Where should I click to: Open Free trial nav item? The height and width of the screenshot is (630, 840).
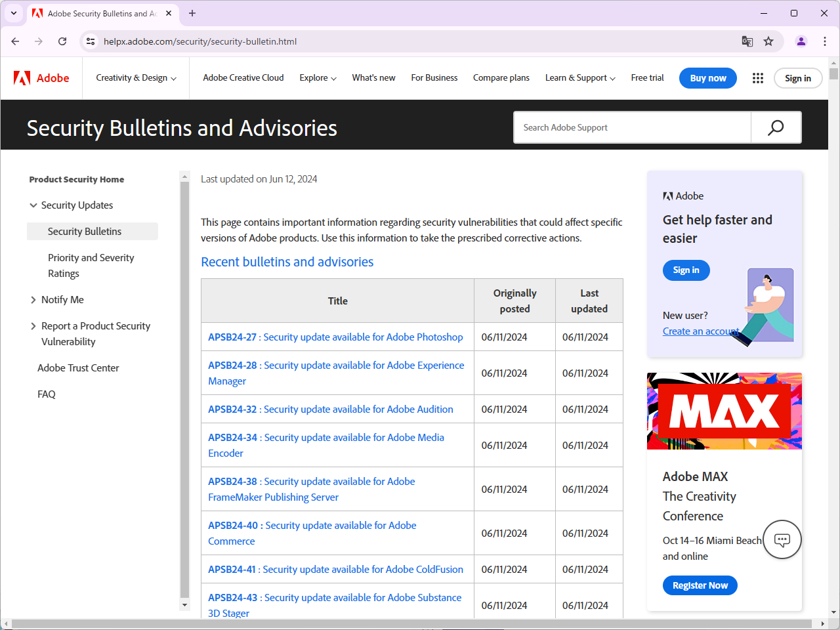click(x=648, y=77)
